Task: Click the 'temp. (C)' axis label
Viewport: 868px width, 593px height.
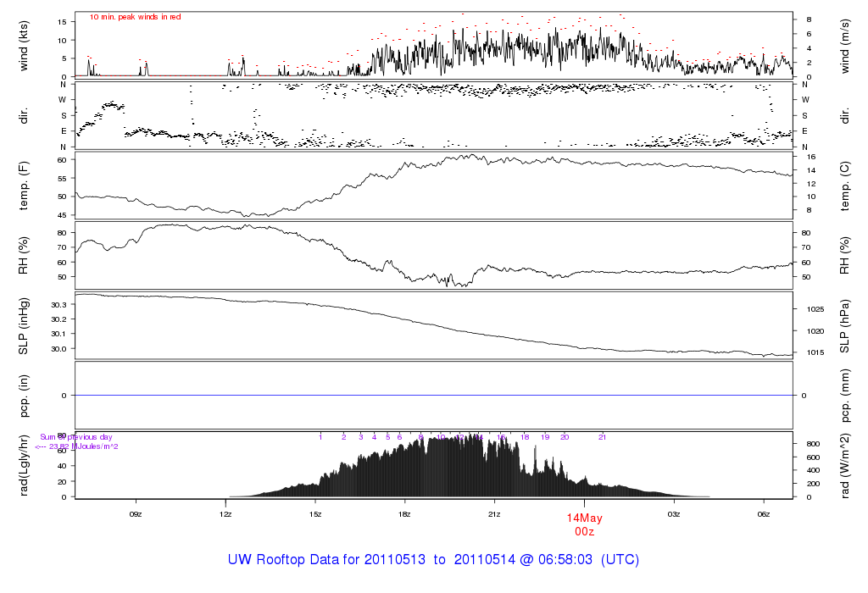Action: [x=844, y=186]
